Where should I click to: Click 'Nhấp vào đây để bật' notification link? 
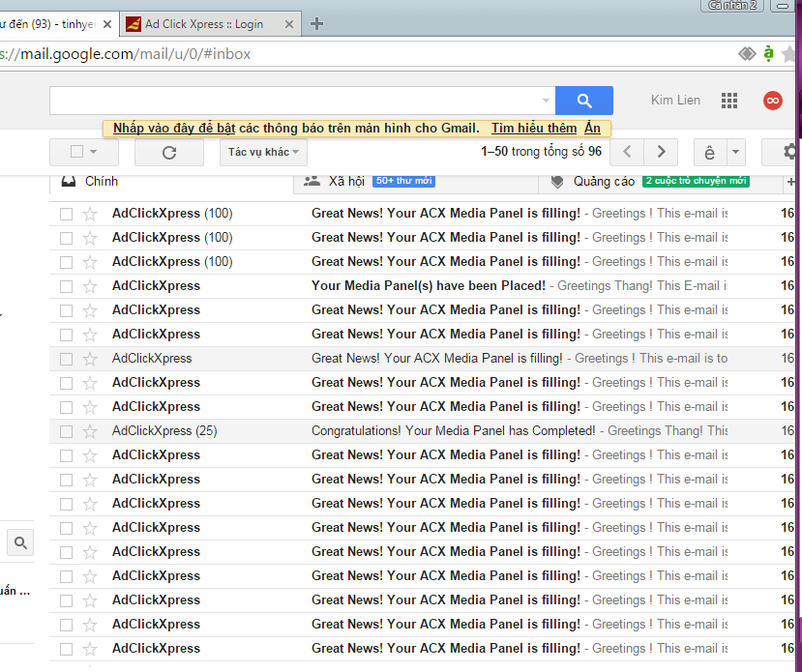pyautogui.click(x=174, y=129)
